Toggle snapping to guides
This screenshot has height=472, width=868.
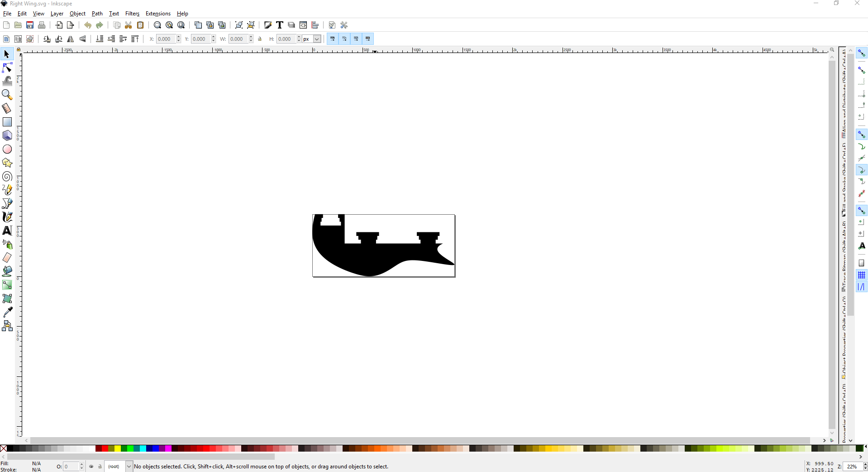click(861, 287)
